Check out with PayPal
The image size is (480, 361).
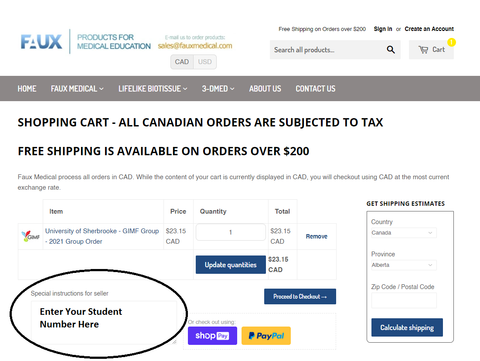click(266, 336)
